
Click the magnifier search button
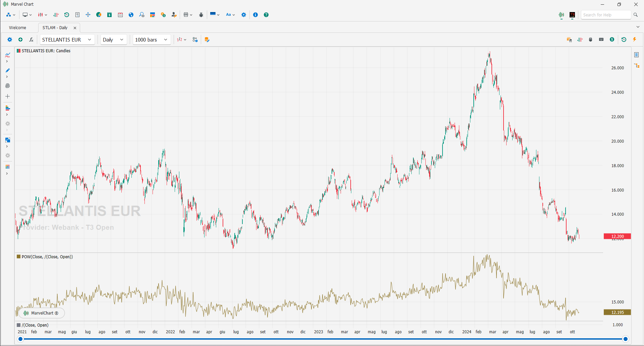pyautogui.click(x=635, y=15)
